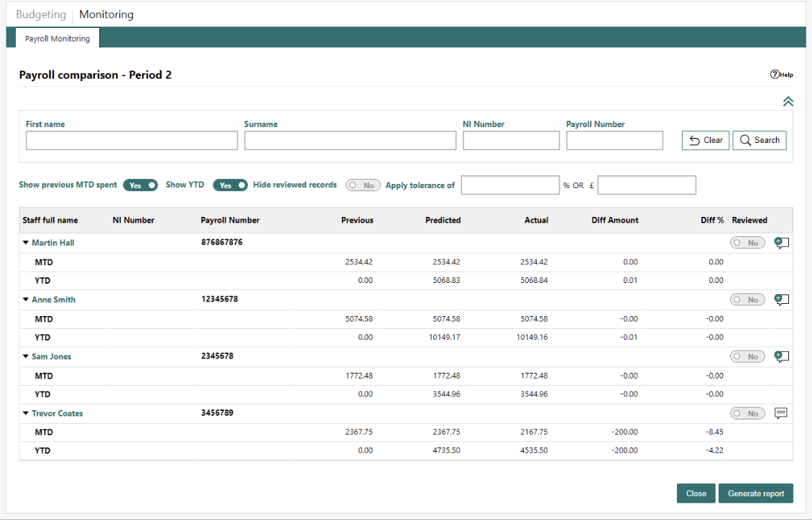View the comment on Trevor Coates

click(x=781, y=413)
